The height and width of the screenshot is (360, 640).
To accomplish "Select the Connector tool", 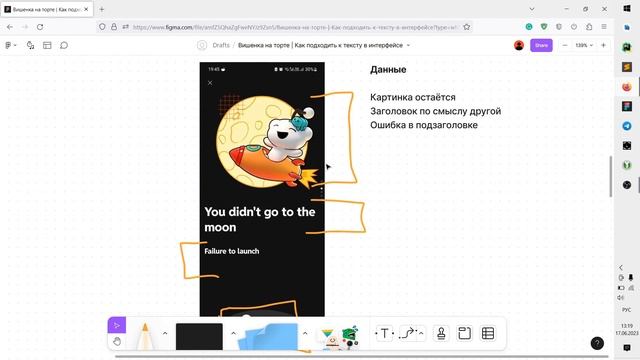I will tap(407, 333).
